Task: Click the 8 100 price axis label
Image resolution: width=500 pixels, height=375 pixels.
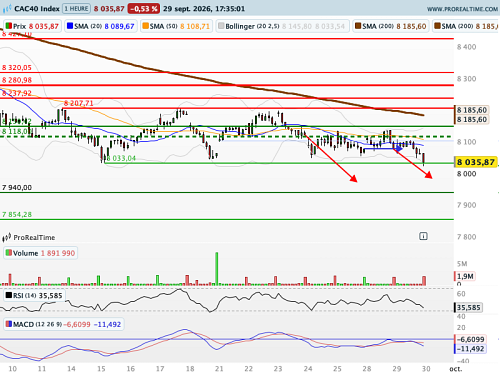Action: [x=466, y=142]
